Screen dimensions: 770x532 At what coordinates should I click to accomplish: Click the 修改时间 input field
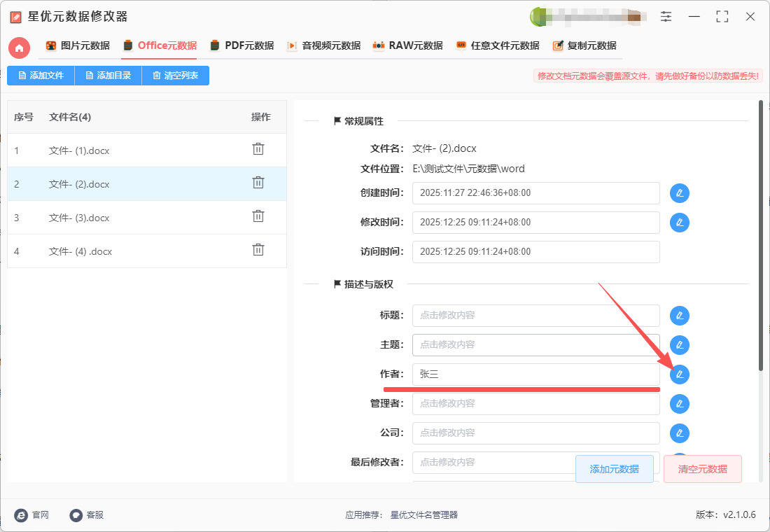(x=535, y=223)
